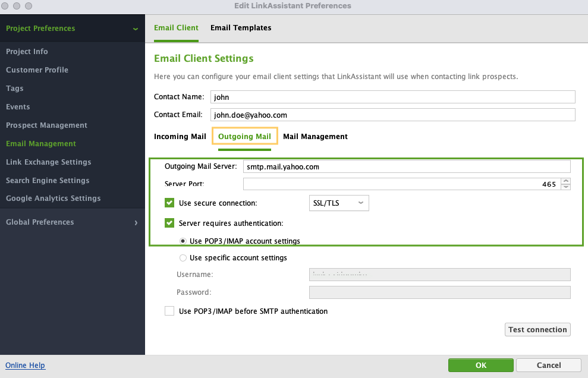Open the Online Help link

(25, 366)
